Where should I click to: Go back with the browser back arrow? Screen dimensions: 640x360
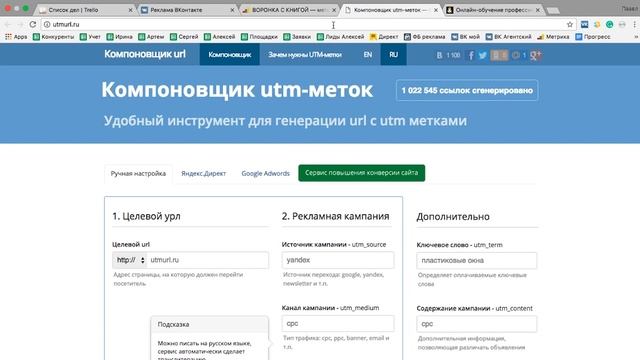[8, 24]
